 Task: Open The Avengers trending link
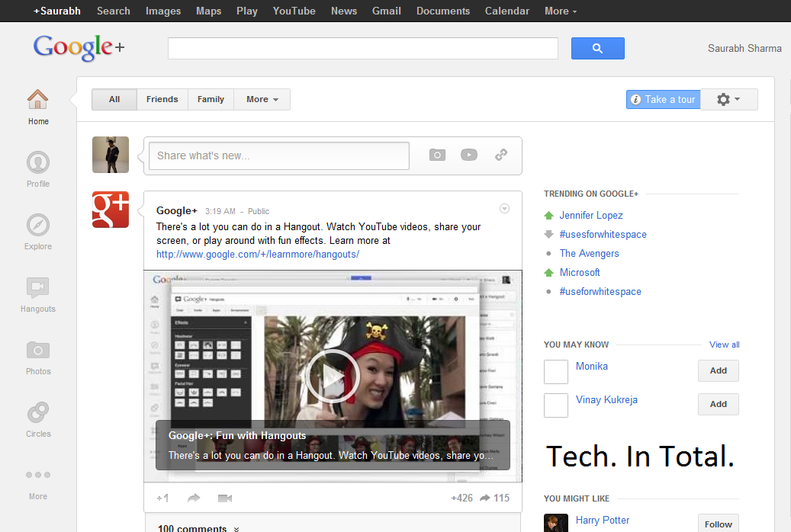point(589,254)
